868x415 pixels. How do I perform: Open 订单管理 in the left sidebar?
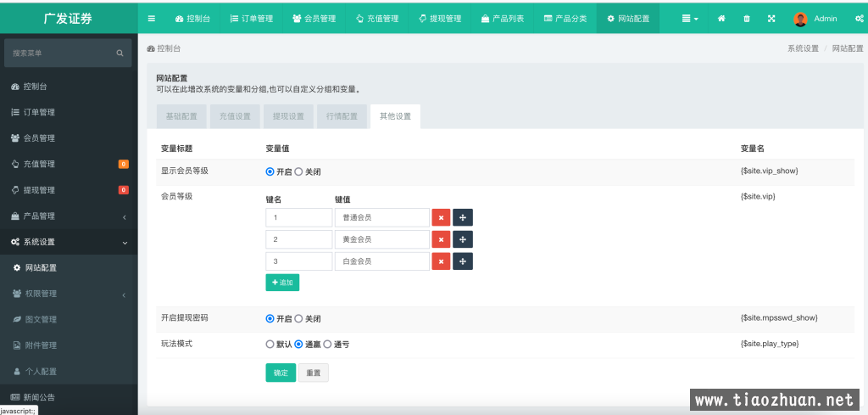pos(69,113)
